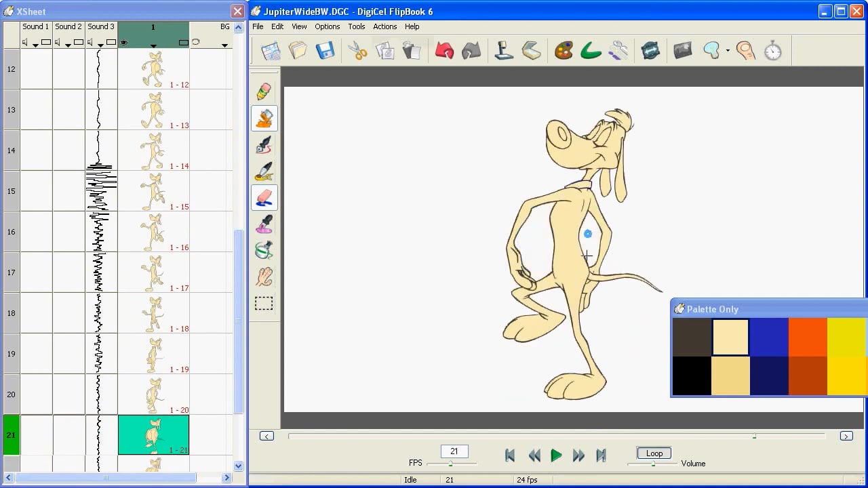Viewport: 868px width, 488px height.
Task: Adjust the Volume slider
Action: pyautogui.click(x=652, y=464)
